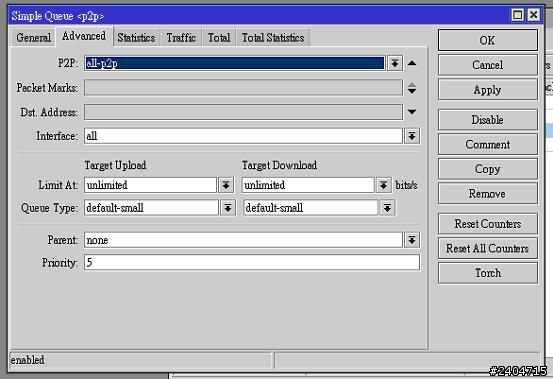Image resolution: width=553 pixels, height=379 pixels.
Task: Open Target Download Limit At dropdown
Action: tap(384, 185)
